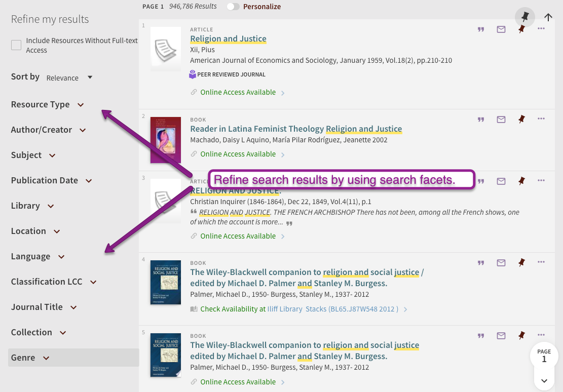Click Online Access Available for first article
563x392 pixels.
[x=238, y=92]
